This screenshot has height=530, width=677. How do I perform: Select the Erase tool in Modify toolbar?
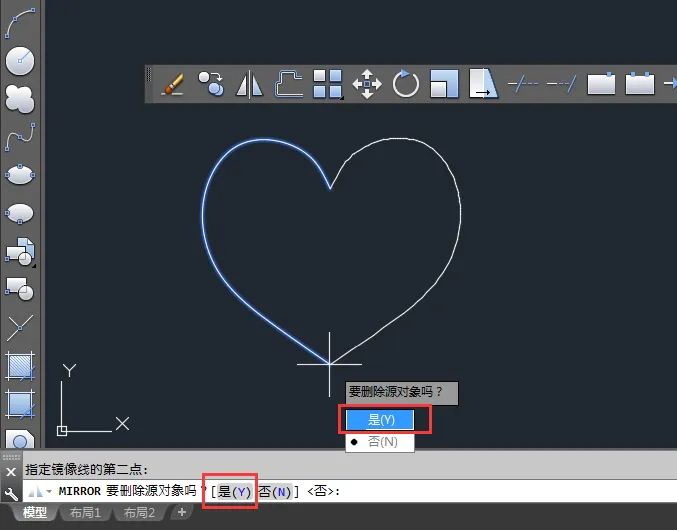172,84
